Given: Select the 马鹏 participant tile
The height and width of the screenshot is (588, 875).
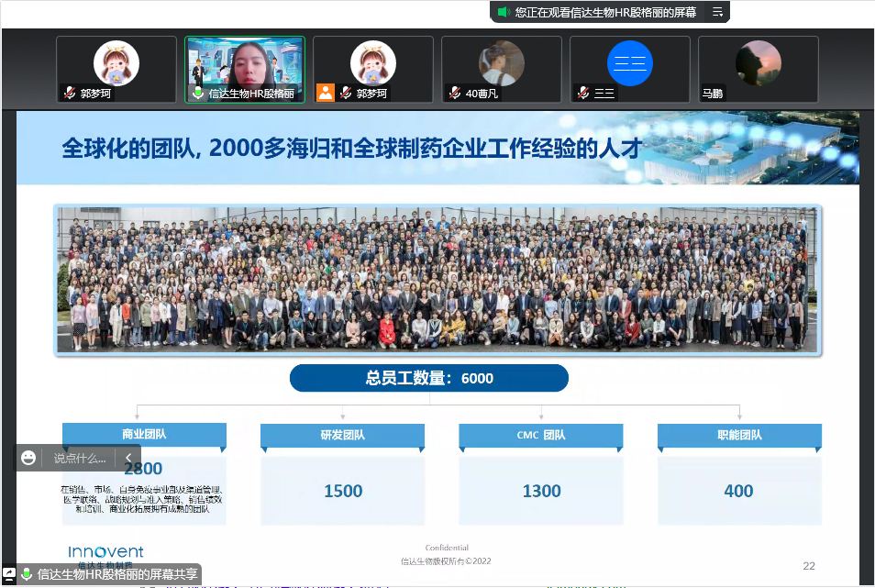Looking at the screenshot, I should tap(758, 69).
